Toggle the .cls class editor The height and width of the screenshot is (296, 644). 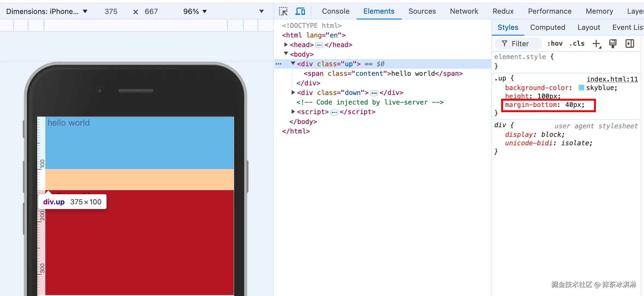(577, 43)
